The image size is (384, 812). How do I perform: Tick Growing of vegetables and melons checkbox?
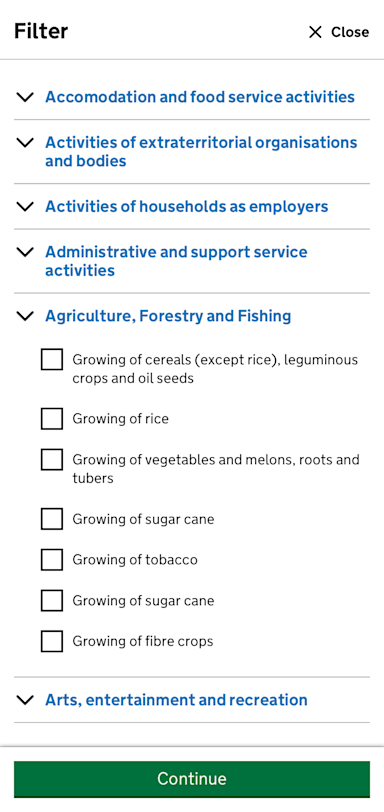pos(52,459)
